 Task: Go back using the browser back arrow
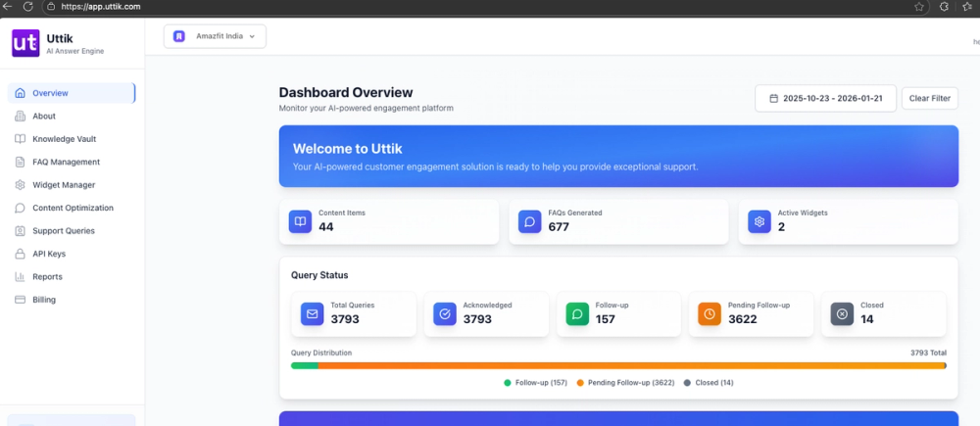click(8, 6)
